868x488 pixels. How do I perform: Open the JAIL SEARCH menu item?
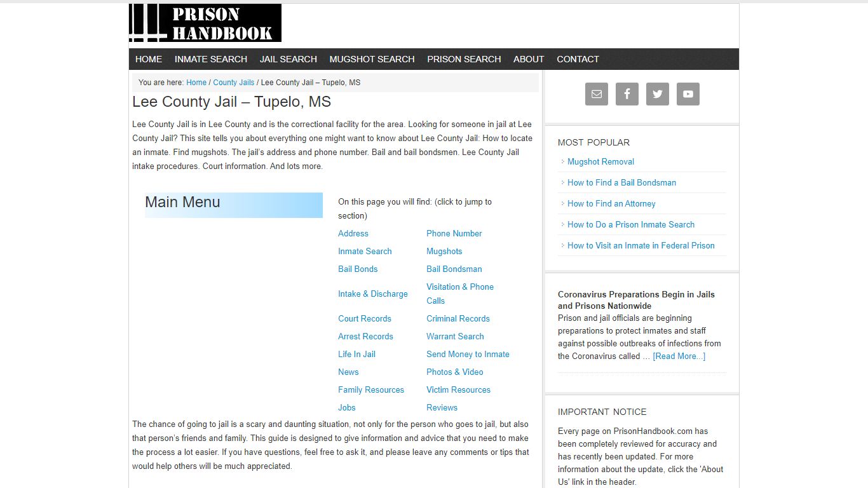[288, 59]
